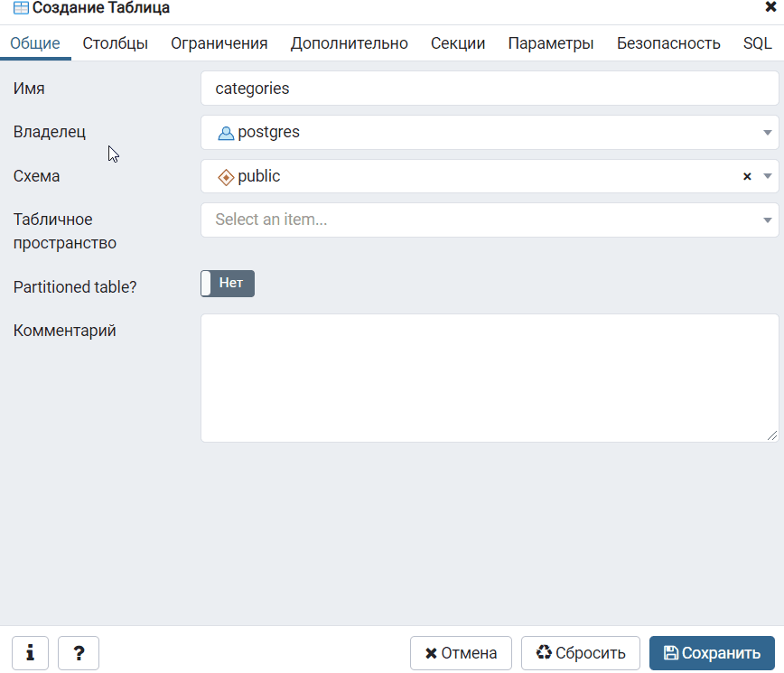The width and height of the screenshot is (784, 673).
Task: Click the public schema diamond icon
Action: [x=226, y=177]
